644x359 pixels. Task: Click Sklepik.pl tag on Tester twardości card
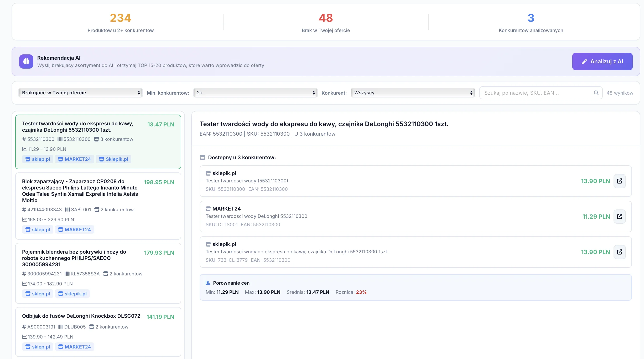[113, 159]
